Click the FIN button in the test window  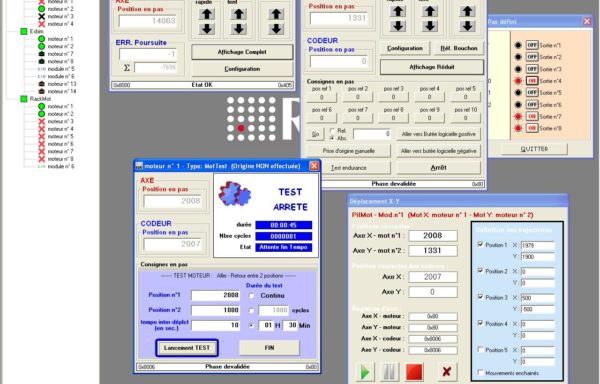coord(269,348)
